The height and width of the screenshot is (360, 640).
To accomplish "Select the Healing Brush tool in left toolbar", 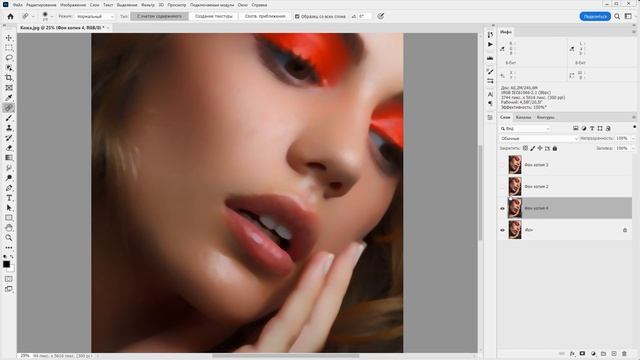I will (9, 108).
